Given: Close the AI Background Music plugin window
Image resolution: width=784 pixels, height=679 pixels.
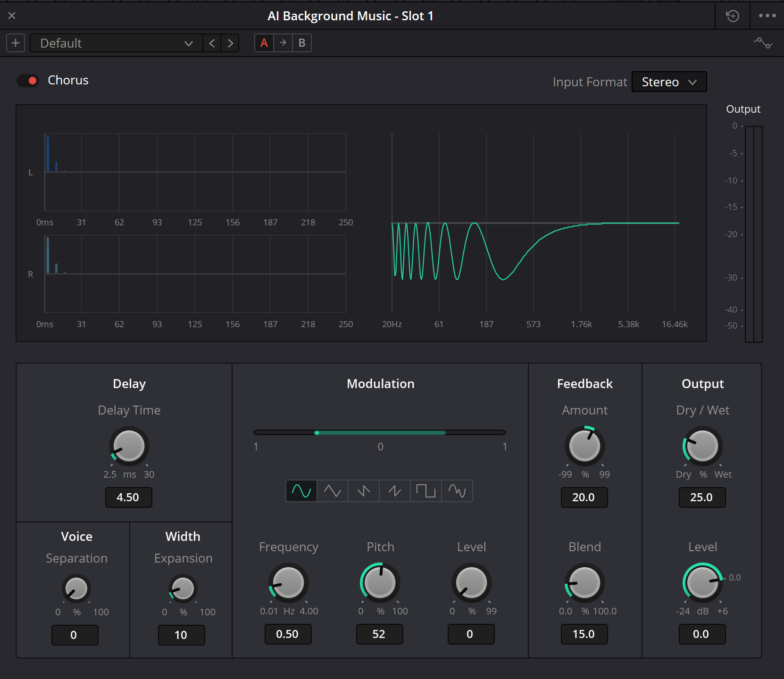Looking at the screenshot, I should coord(12,16).
